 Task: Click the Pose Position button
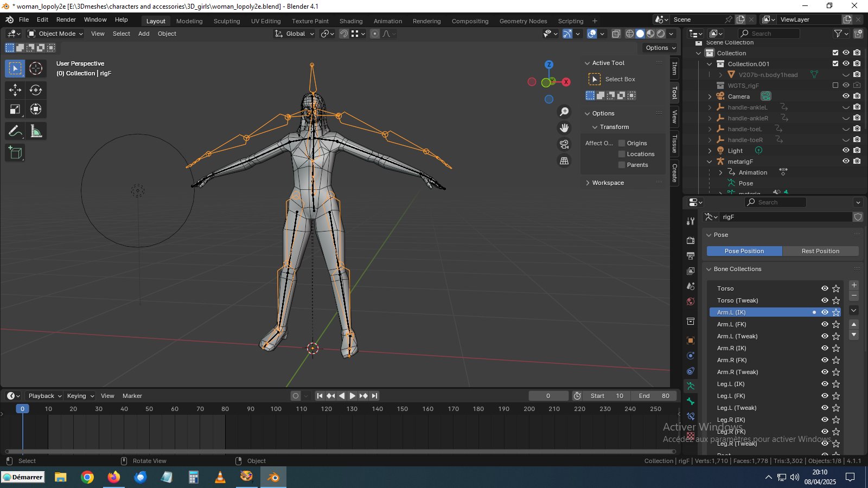tap(744, 251)
